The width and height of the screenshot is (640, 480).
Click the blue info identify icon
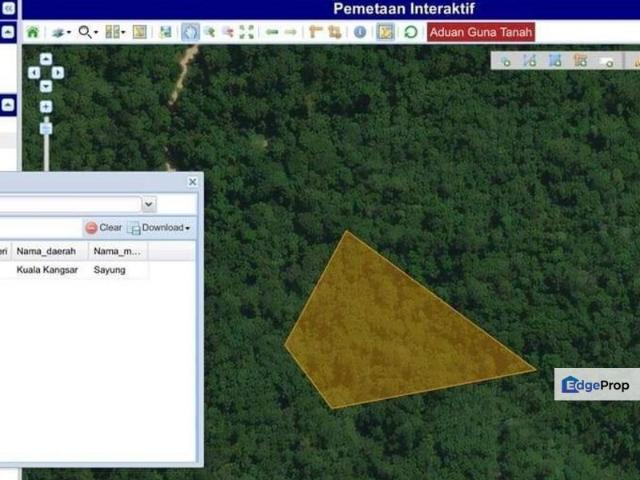point(360,32)
